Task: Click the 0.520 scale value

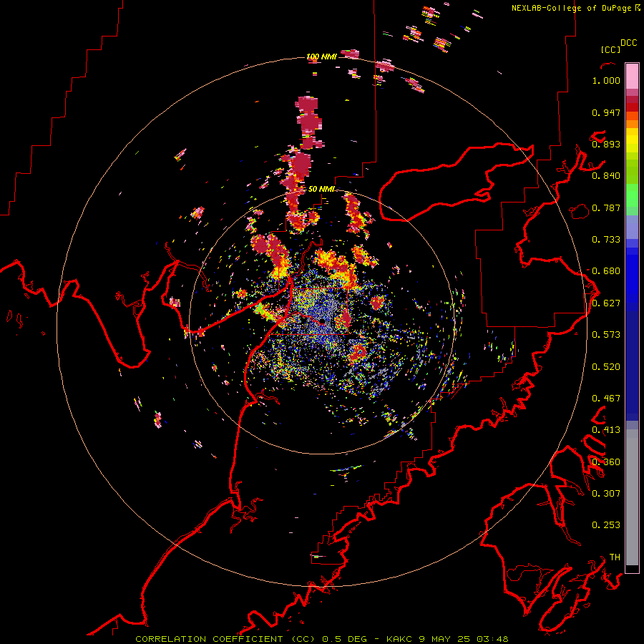Action: 606,367
